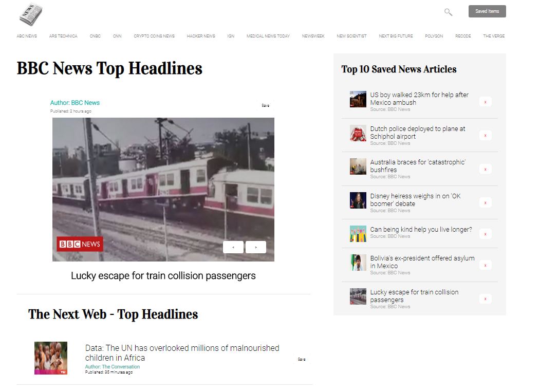Screen dimensions: 558x392
Task: Click 'Published: 2 hours ago' text
Action: (71, 111)
